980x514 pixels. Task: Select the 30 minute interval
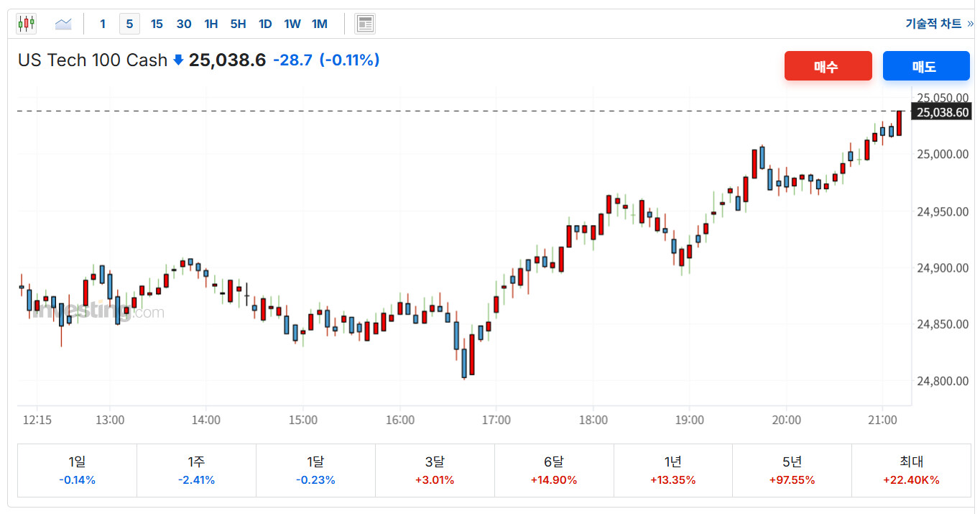point(184,24)
